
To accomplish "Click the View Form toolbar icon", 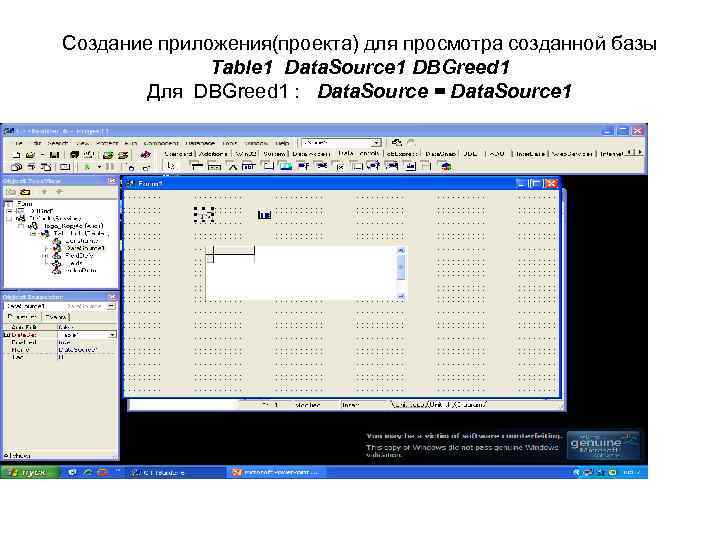I will pos(31,167).
